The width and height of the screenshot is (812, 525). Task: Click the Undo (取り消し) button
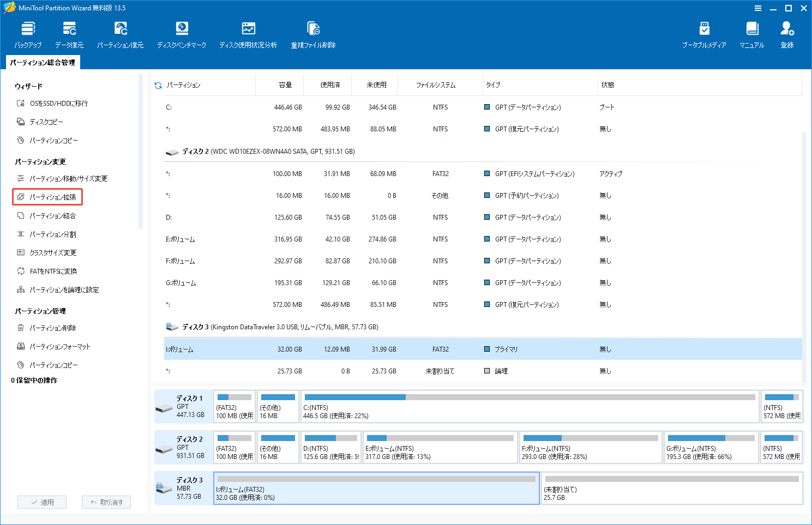(x=106, y=502)
